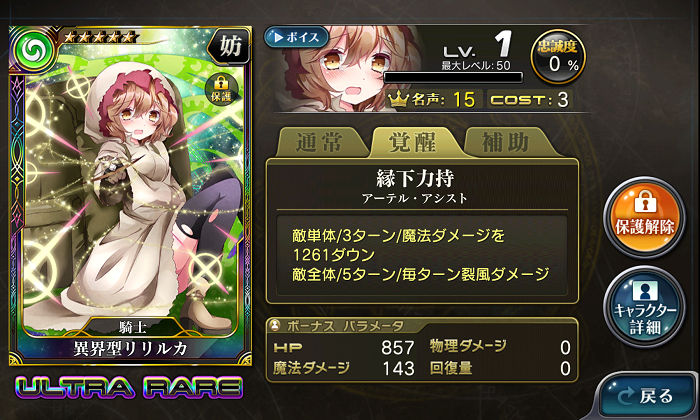The image size is (700, 420).
Task: Tap the 縁下力持 skill name header
Action: (415, 179)
